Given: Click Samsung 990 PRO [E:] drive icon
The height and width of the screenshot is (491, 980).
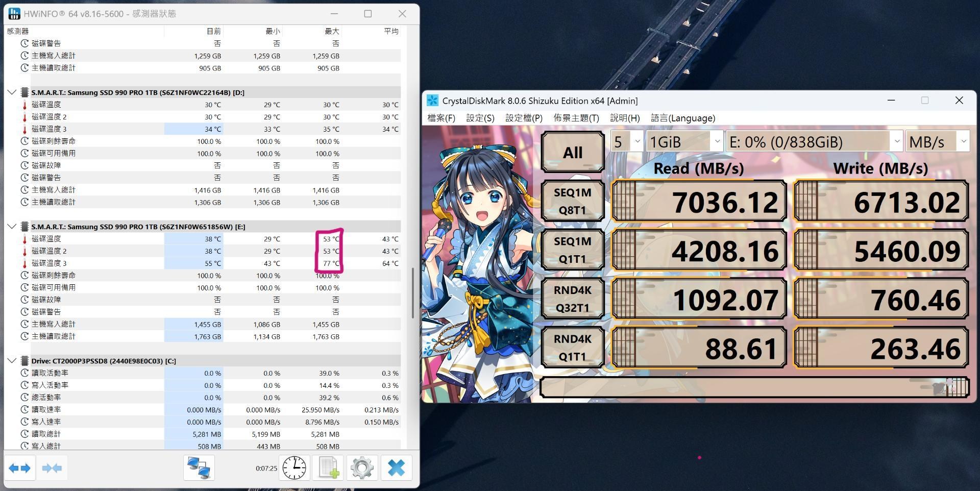Looking at the screenshot, I should tap(24, 227).
